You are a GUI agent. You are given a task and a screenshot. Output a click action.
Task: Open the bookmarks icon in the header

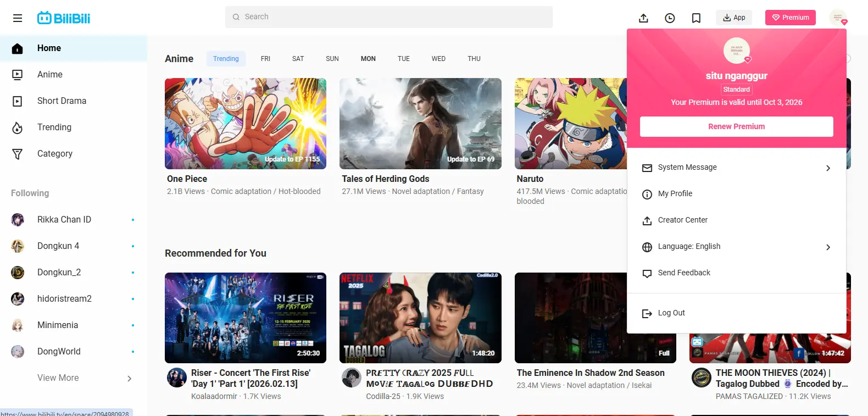[696, 18]
